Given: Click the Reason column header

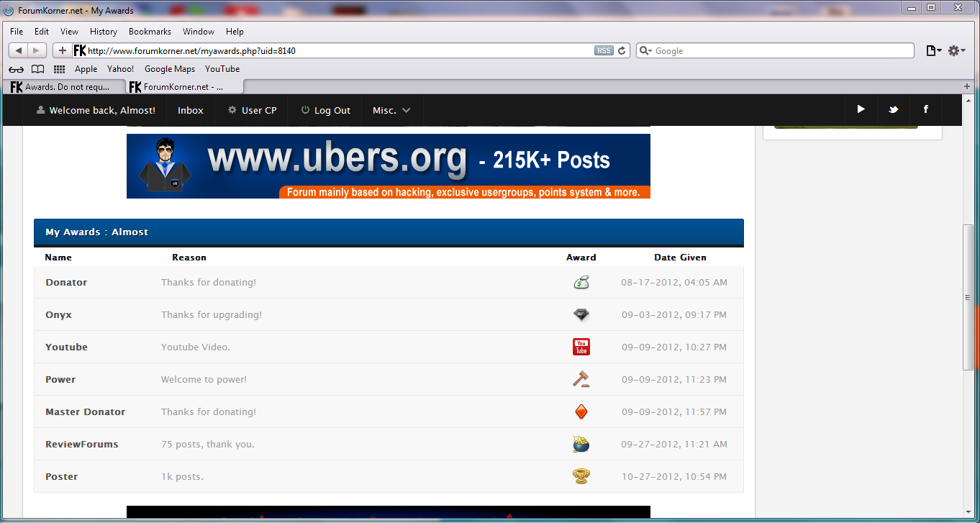Looking at the screenshot, I should pos(189,258).
